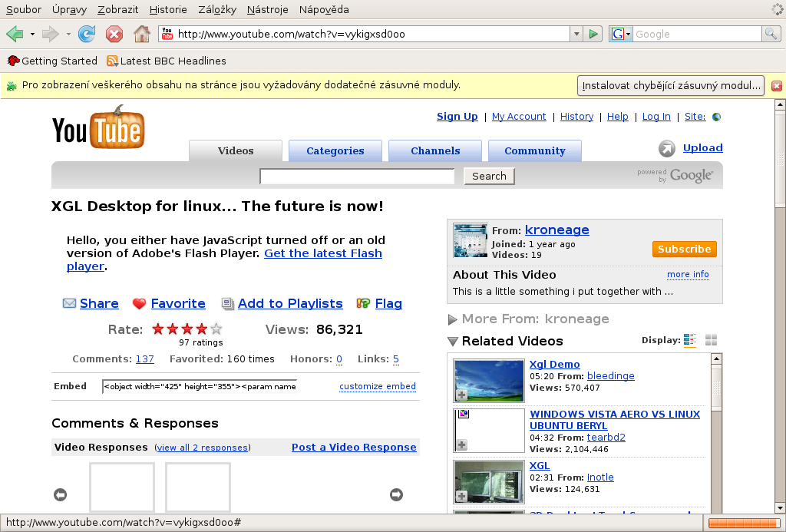The image size is (786, 532).
Task: Click the kroneage channel avatar thumbnail
Action: click(x=471, y=240)
